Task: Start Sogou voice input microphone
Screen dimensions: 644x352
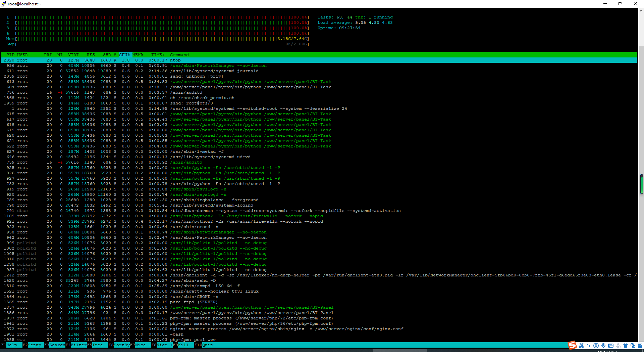Action: click(x=603, y=346)
